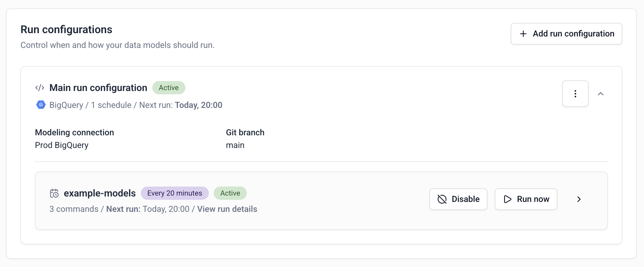
Task: Click the Next run time Today 20:00
Action: pyautogui.click(x=198, y=105)
